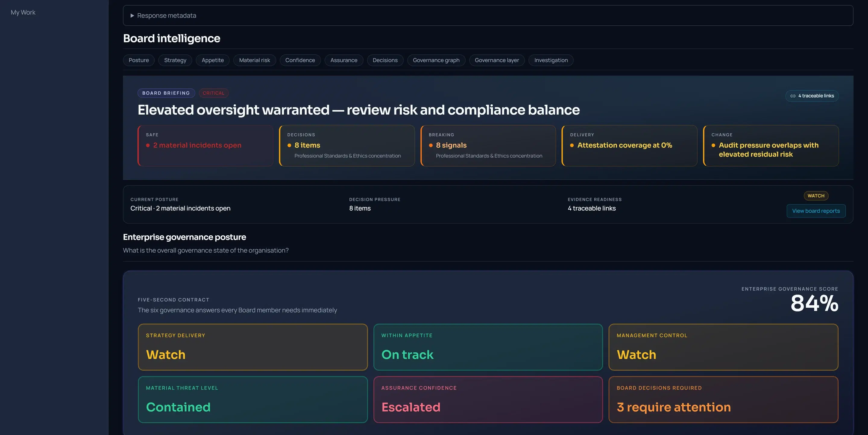Open the DECISIONS 8 items card
The width and height of the screenshot is (868, 435).
pos(347,146)
